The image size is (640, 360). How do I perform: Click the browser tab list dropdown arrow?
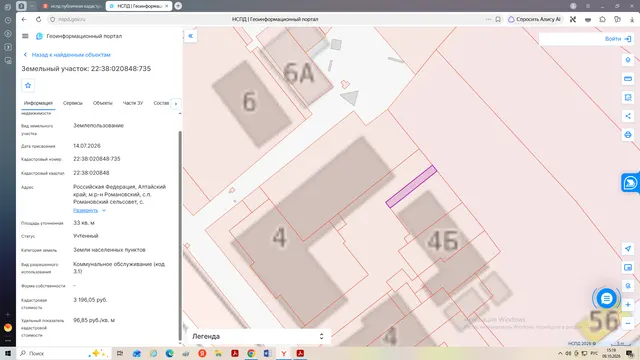coord(32,6)
